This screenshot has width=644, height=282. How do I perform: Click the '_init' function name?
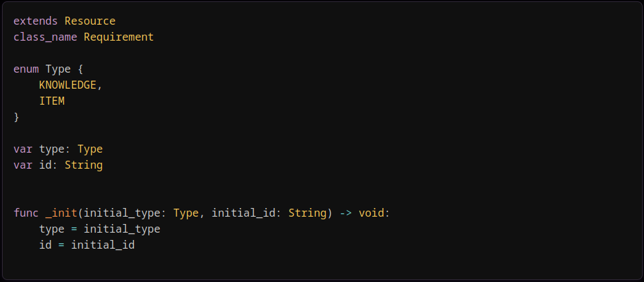(61, 213)
